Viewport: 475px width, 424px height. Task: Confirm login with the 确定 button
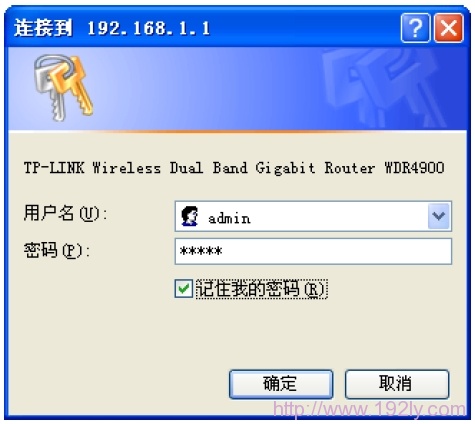click(x=281, y=384)
